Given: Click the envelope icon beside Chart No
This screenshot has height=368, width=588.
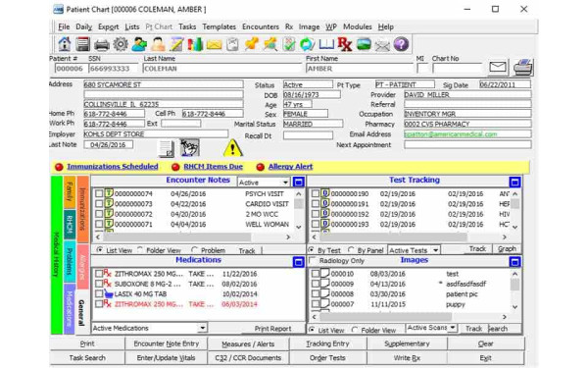Looking at the screenshot, I should (x=498, y=68).
